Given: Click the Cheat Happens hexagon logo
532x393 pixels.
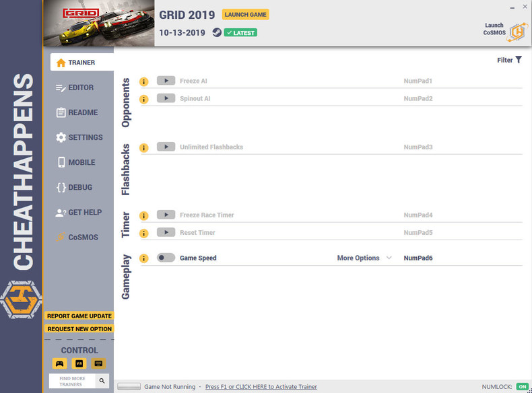Looking at the screenshot, I should click(21, 299).
